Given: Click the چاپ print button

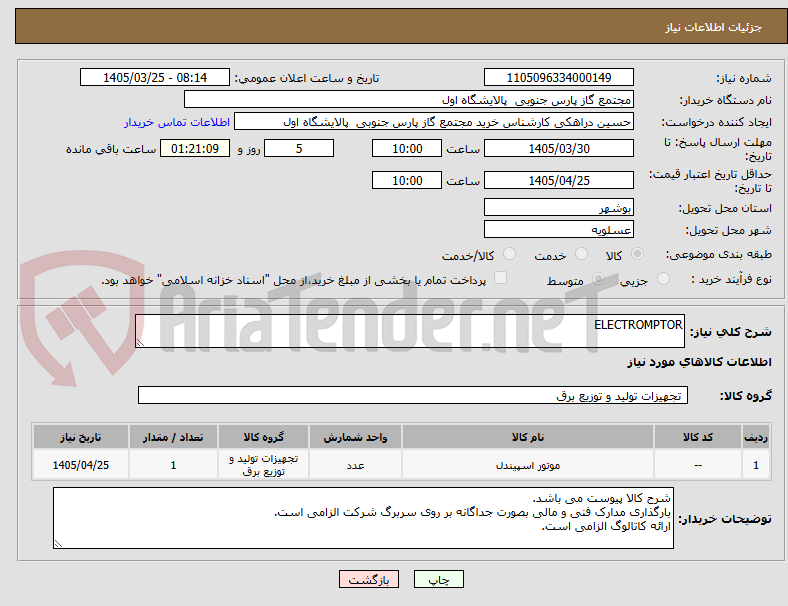Looking at the screenshot, I should coord(439,579).
